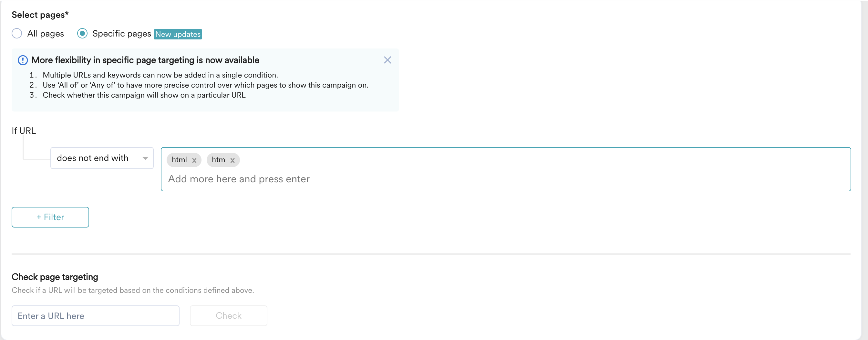Image resolution: width=868 pixels, height=340 pixels.
Task: Click the Select pages heading area
Action: coord(40,15)
